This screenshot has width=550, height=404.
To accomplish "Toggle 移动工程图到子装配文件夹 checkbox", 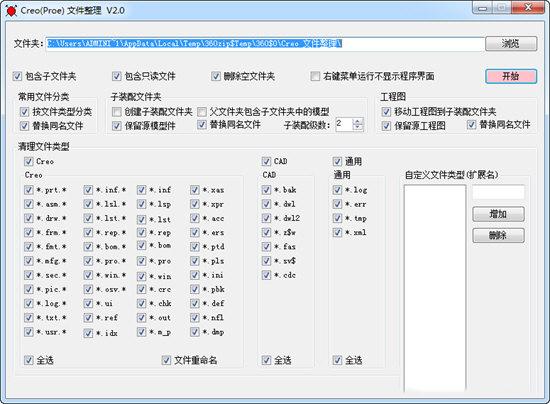I will [x=386, y=112].
